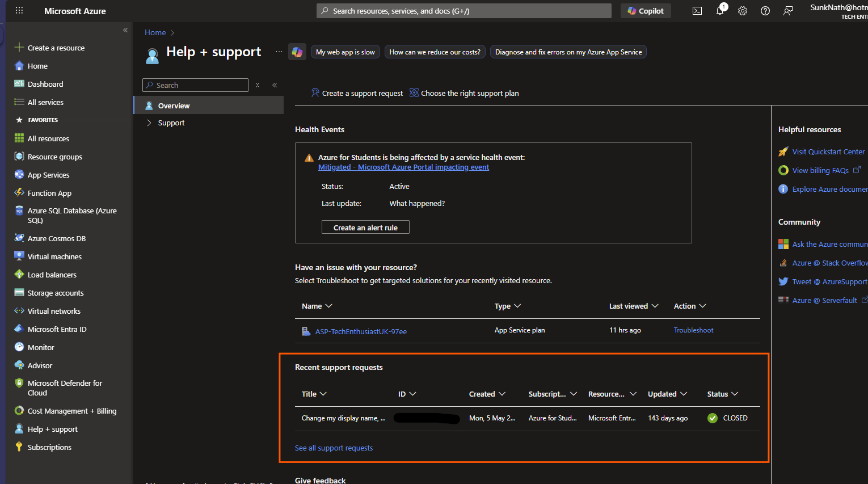Open Microsoft Entra ID favorite
The height and width of the screenshot is (484, 868).
point(57,329)
